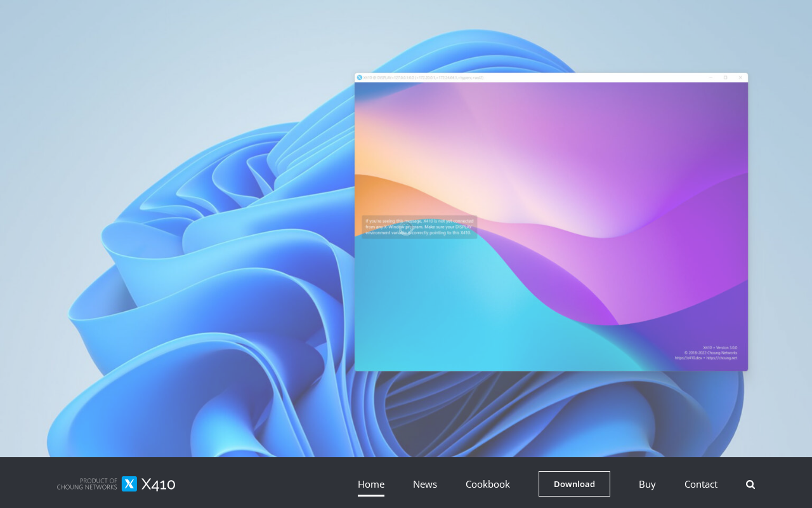This screenshot has width=812, height=508.
Task: Click the 'not yet connected' message box
Action: (x=419, y=227)
